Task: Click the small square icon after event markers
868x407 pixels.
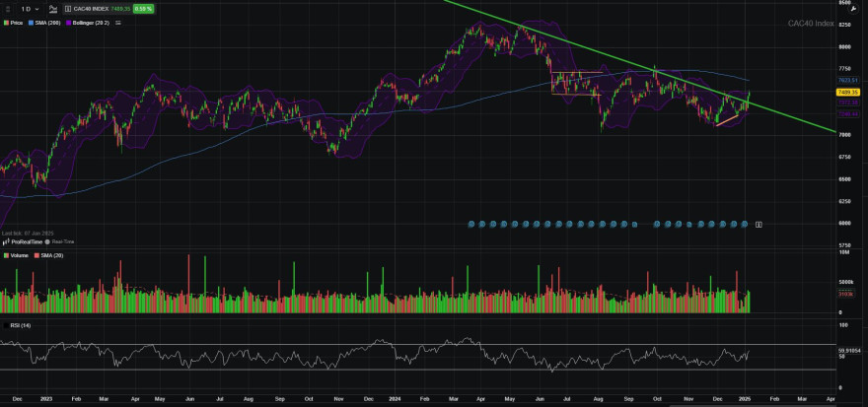Action: (759, 224)
